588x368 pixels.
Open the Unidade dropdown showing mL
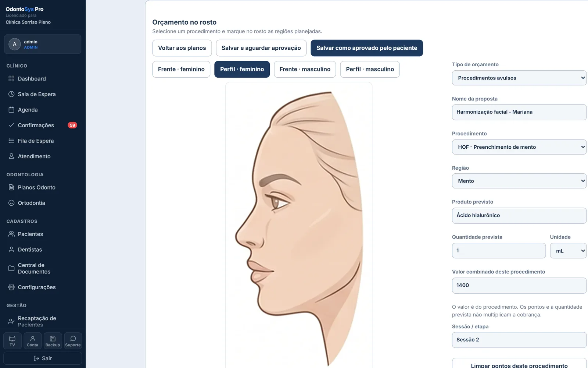click(568, 251)
